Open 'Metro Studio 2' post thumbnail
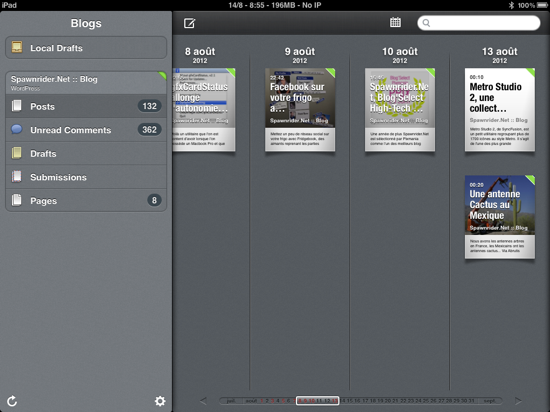 point(500,110)
